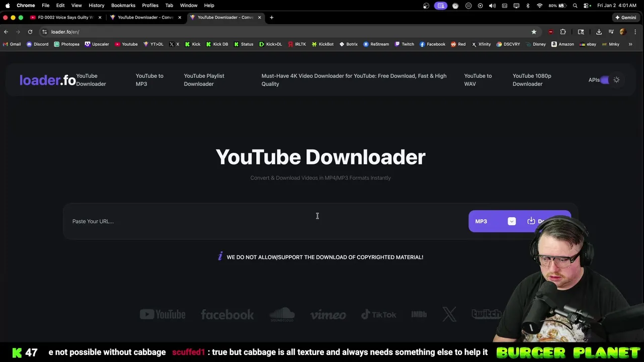
Task: Click the TikTok platform logo
Action: (x=379, y=315)
